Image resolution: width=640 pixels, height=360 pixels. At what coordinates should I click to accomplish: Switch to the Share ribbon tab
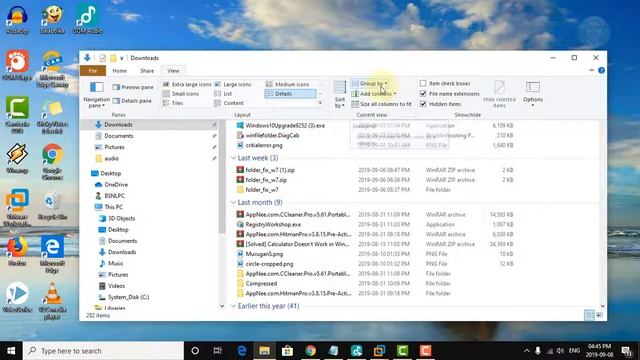(147, 71)
